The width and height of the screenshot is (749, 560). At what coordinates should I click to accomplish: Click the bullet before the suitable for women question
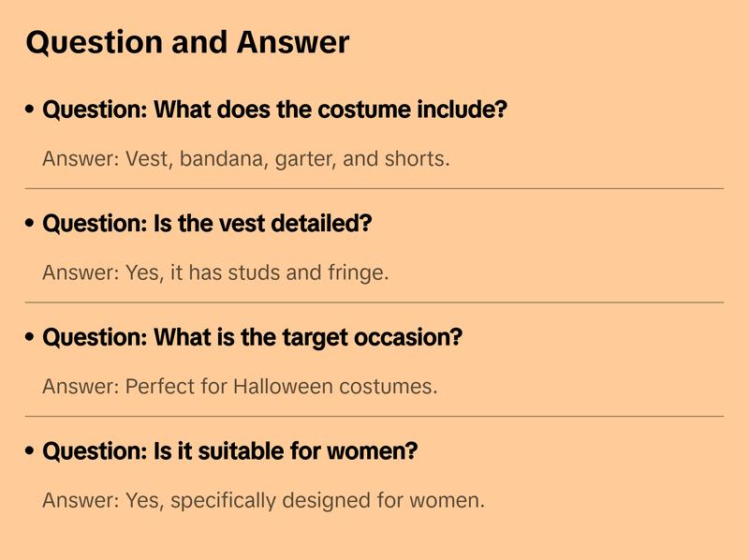pyautogui.click(x=31, y=452)
